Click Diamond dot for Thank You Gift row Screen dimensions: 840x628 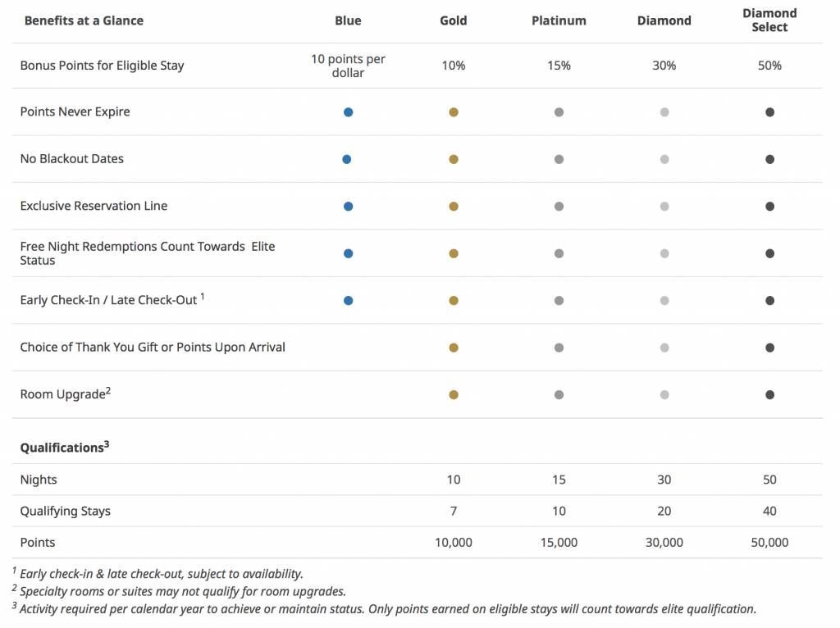[664, 348]
